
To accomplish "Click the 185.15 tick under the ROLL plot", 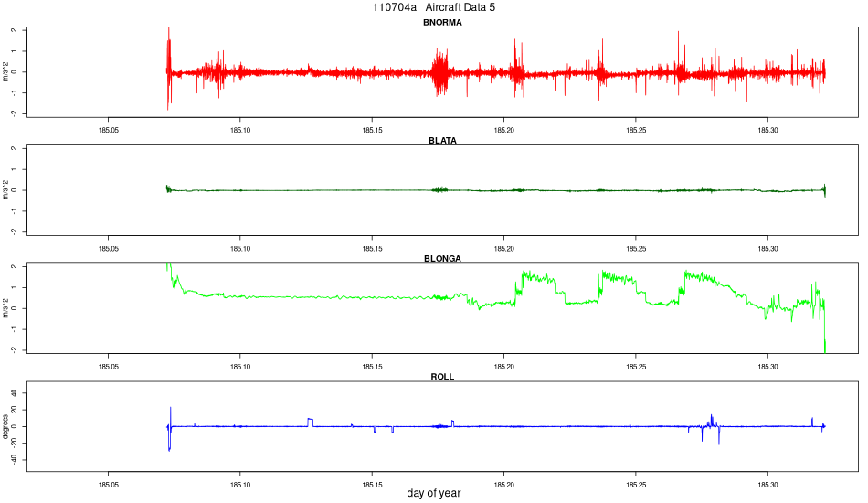I will pyautogui.click(x=372, y=485).
